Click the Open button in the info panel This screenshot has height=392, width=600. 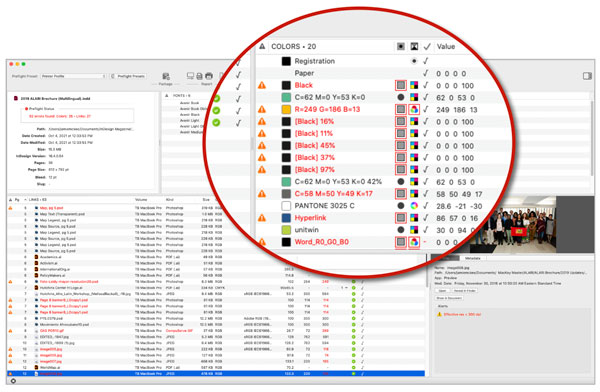(x=442, y=291)
